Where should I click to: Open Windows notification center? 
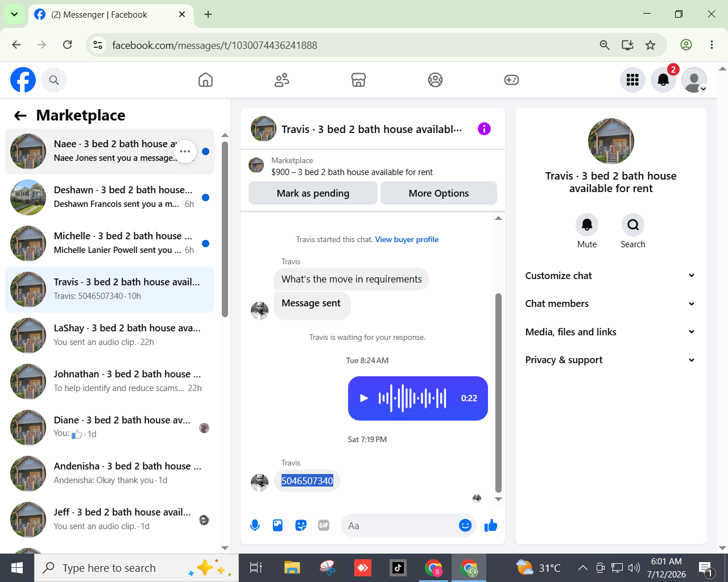tap(706, 568)
